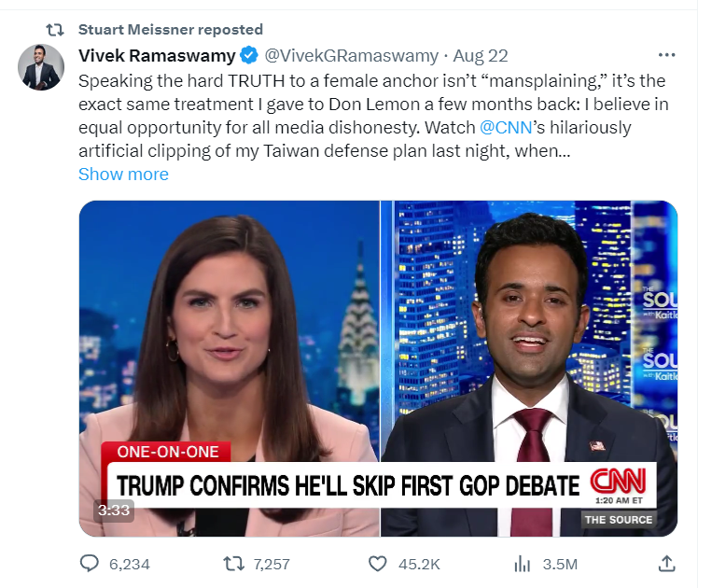Click the reply comment icon

90,564
